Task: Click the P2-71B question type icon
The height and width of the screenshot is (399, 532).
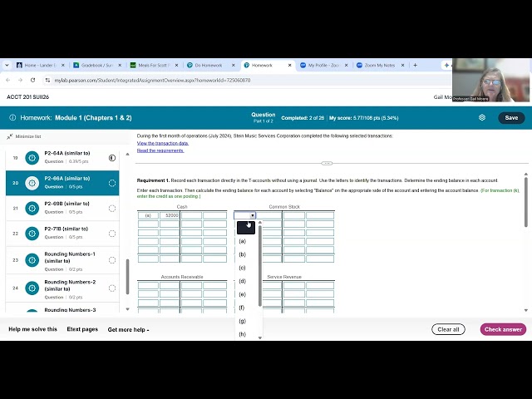Action: (32, 234)
